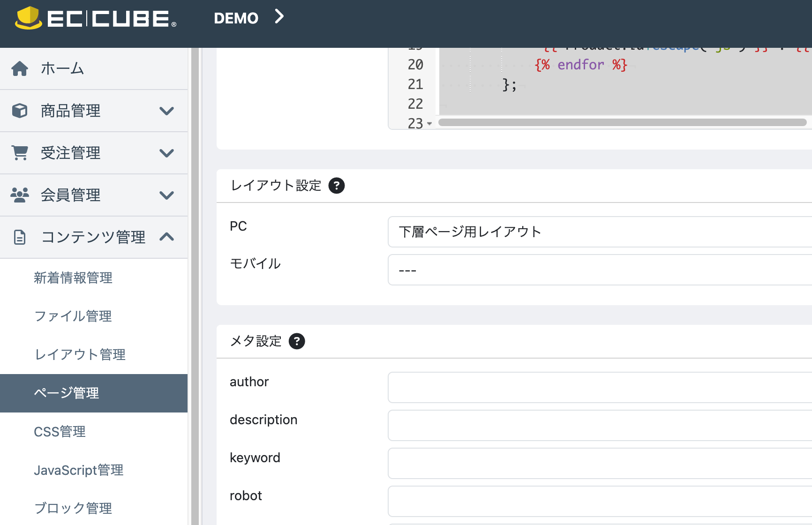The height and width of the screenshot is (525, 812).
Task: Open the PC layout dropdown
Action: [x=600, y=232]
